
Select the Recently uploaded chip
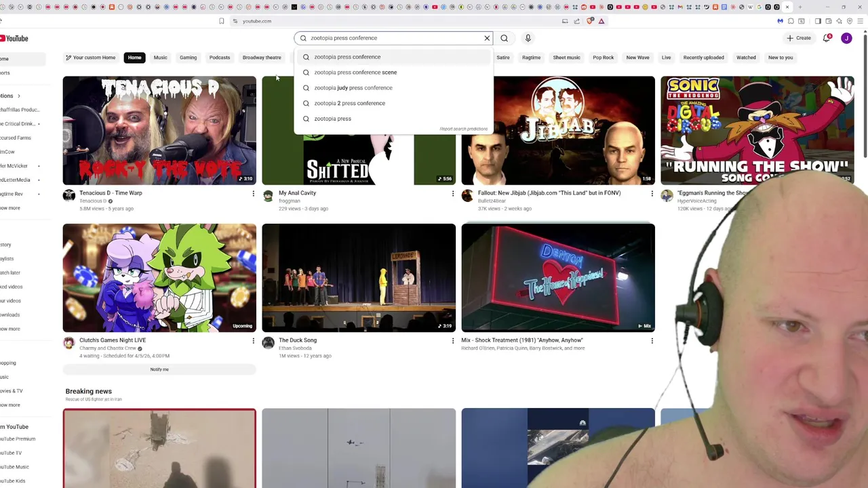point(703,58)
